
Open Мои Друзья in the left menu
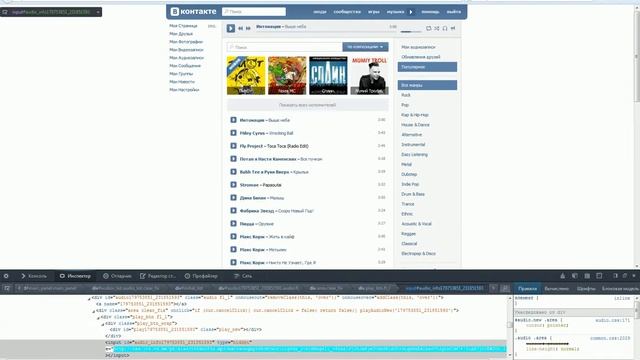[181, 34]
